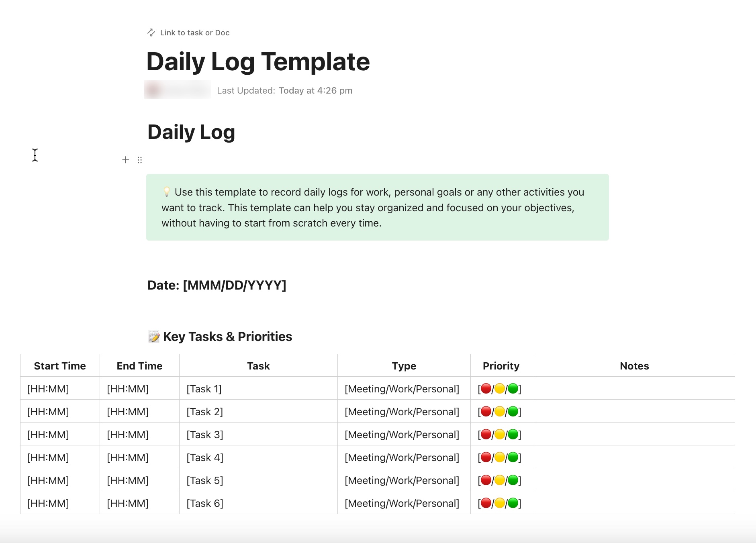
Task: Select the green priority circle in Task 6 row
Action: [x=513, y=503]
